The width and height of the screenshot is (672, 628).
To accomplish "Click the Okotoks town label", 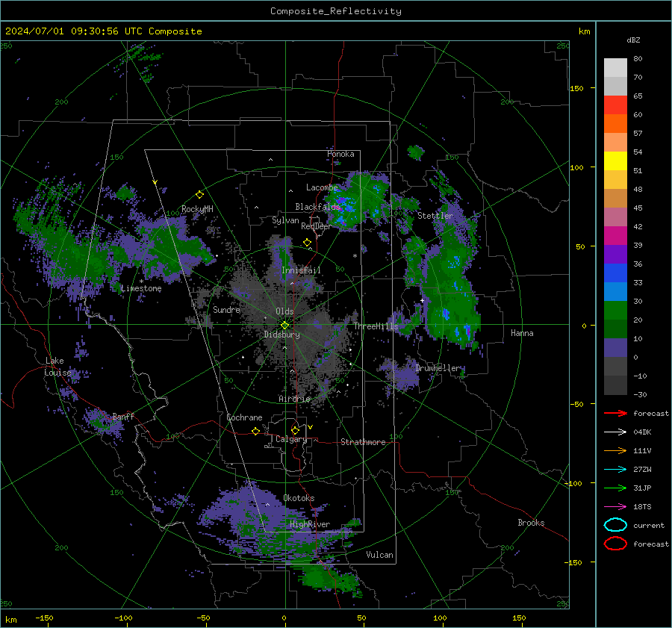I will coord(299,498).
